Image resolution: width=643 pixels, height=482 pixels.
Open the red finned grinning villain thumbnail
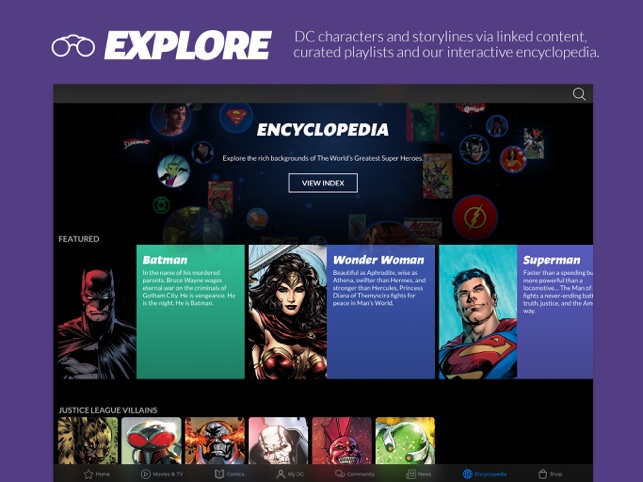[x=342, y=441]
